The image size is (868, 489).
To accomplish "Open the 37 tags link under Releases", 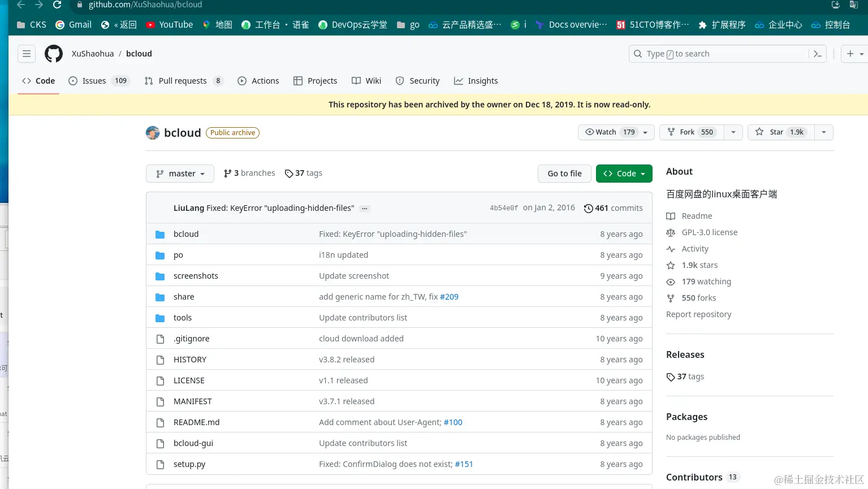I will 685,377.
